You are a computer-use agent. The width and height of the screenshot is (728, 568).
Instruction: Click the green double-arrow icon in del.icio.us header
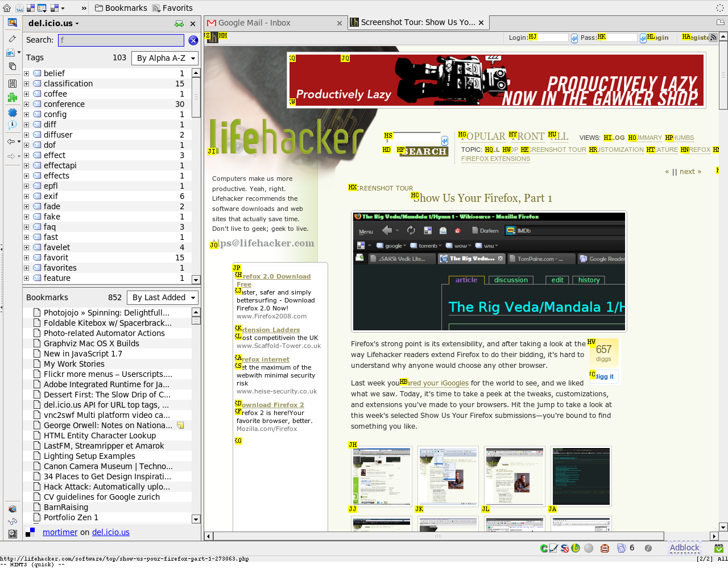click(179, 23)
